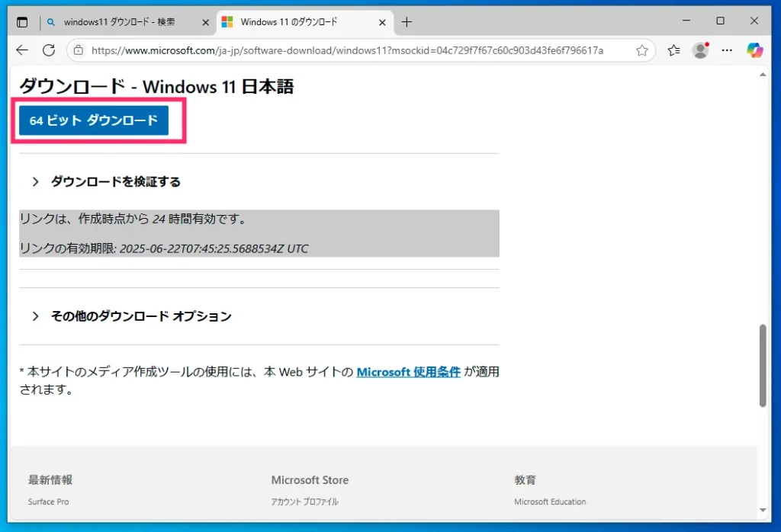Click the リンクは、作成時点から 24 時間有効です text
Screen dimensions: 781x532
[133, 219]
